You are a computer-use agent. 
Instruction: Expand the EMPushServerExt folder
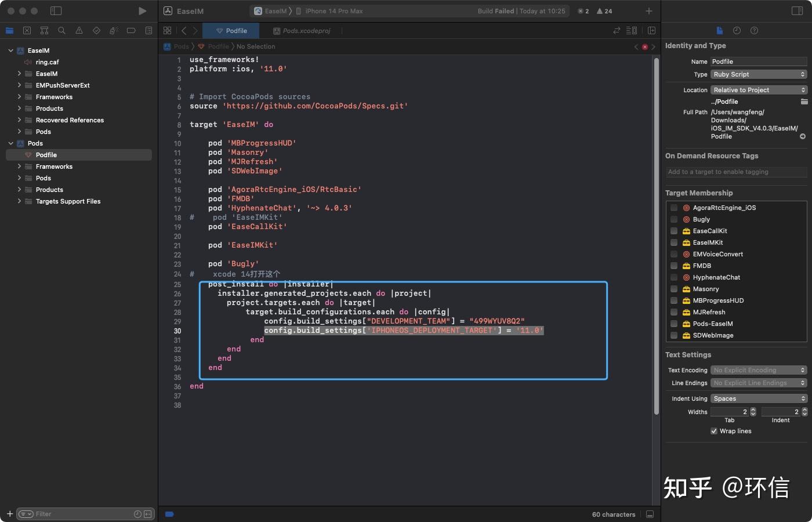19,85
